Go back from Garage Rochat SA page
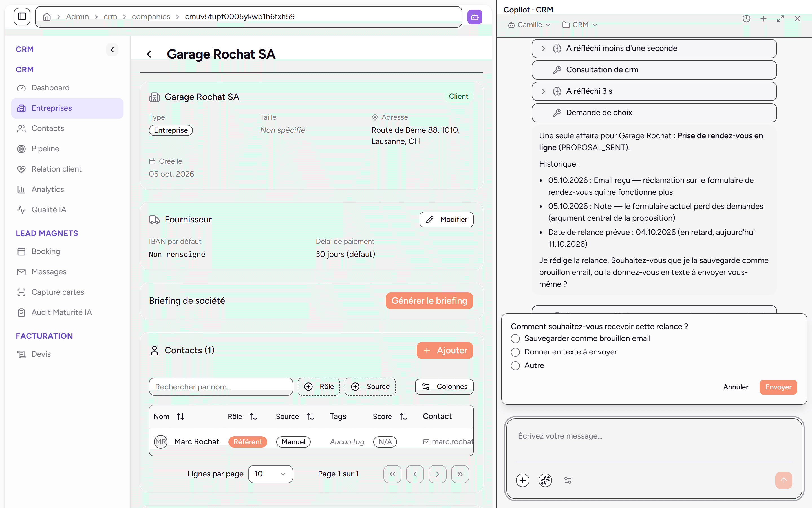The image size is (812, 508). (149, 54)
